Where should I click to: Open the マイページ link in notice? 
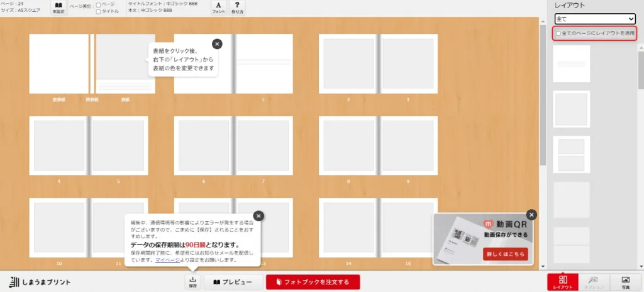(167, 259)
